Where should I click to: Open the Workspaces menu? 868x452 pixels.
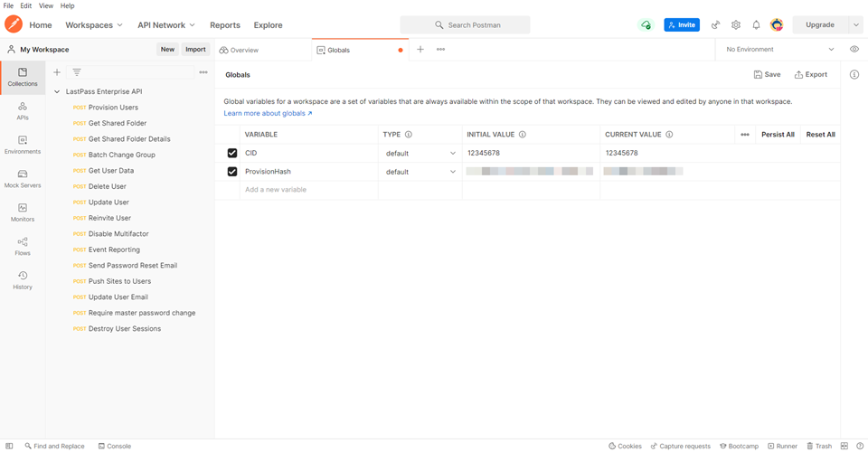(94, 25)
